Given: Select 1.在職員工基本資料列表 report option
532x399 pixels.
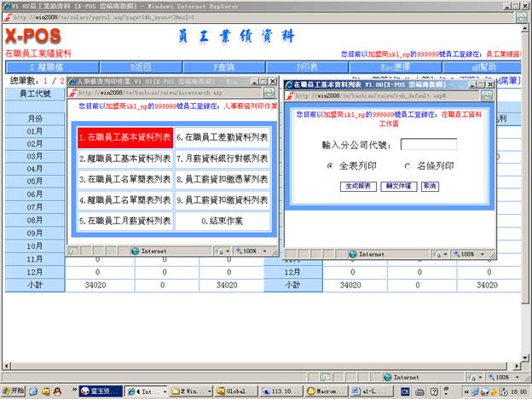Looking at the screenshot, I should (x=125, y=136).
